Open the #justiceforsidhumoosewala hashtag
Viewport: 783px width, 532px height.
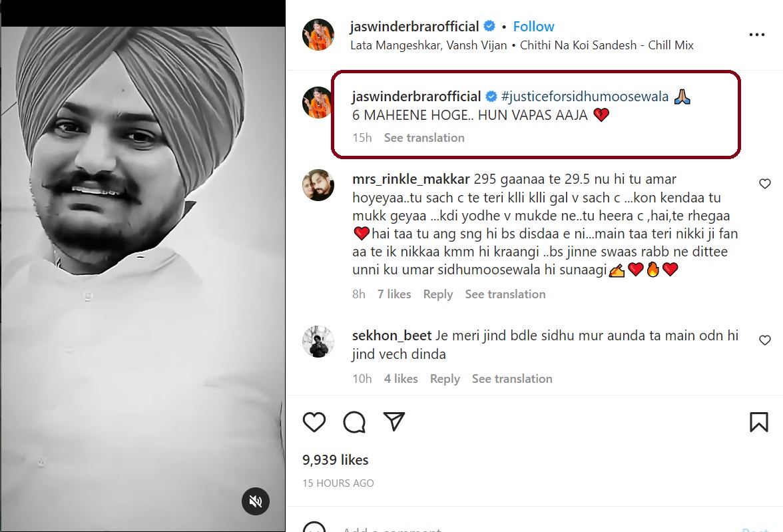click(x=585, y=97)
